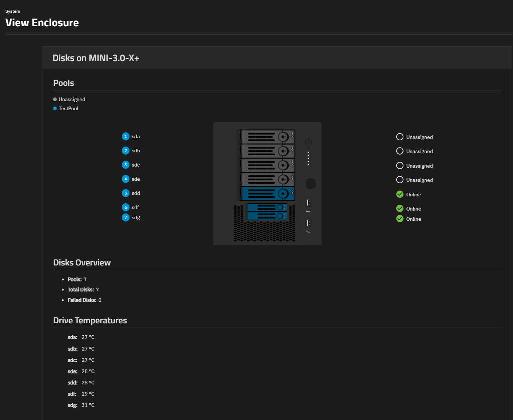Click the TestPool pool name
513x420 pixels.
pyautogui.click(x=68, y=108)
